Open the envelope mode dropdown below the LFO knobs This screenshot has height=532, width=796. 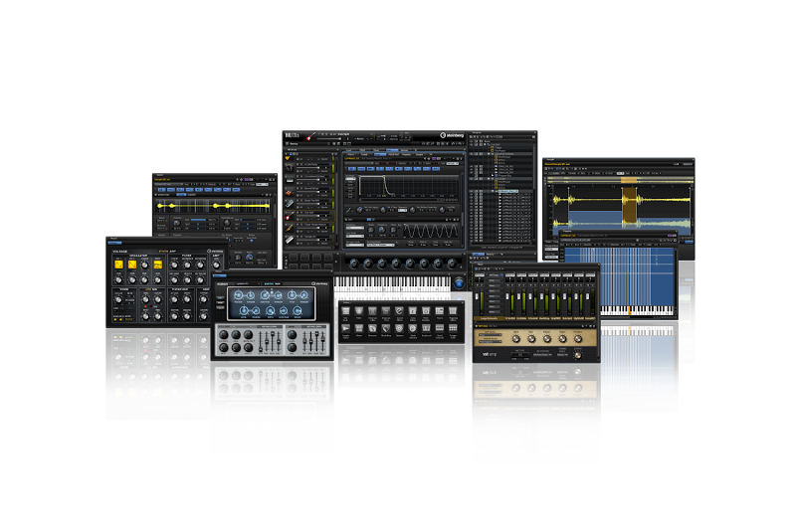[381, 245]
